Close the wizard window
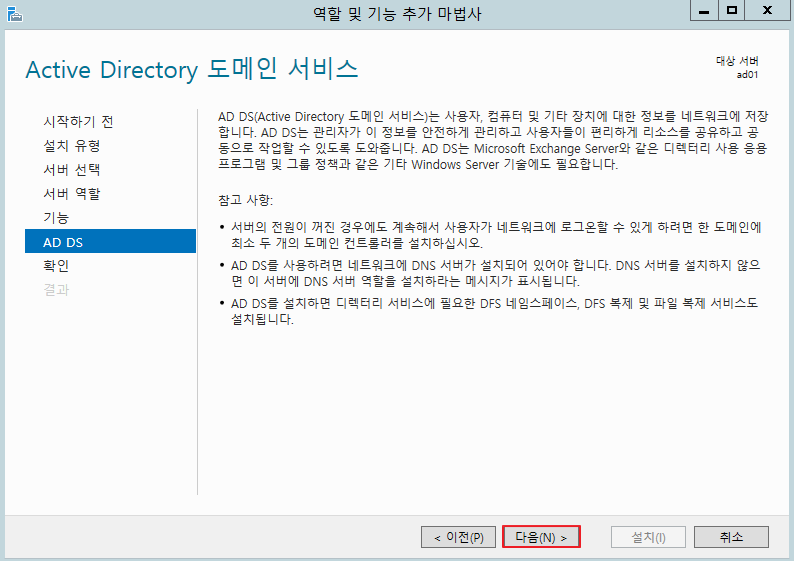 point(767,11)
